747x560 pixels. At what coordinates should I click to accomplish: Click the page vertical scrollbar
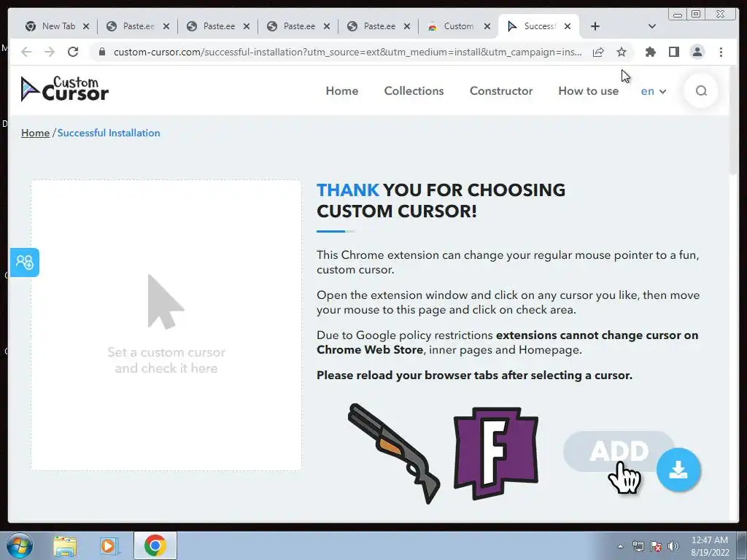(734, 122)
